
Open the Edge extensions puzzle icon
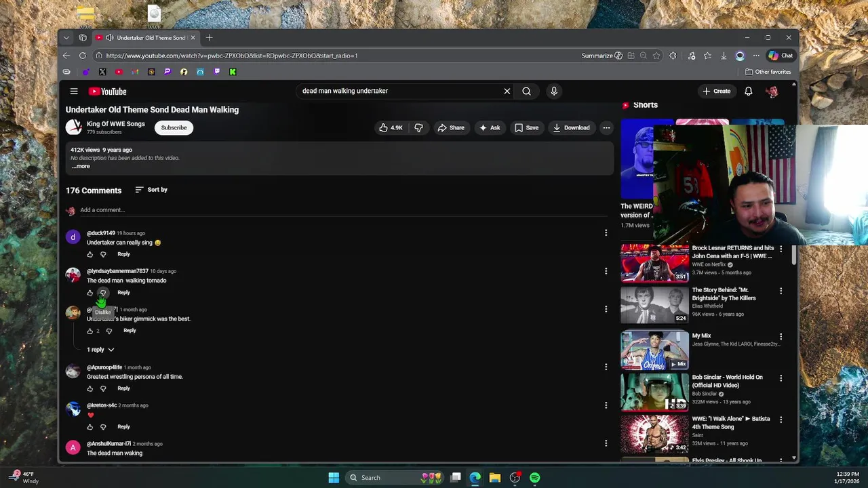point(673,56)
